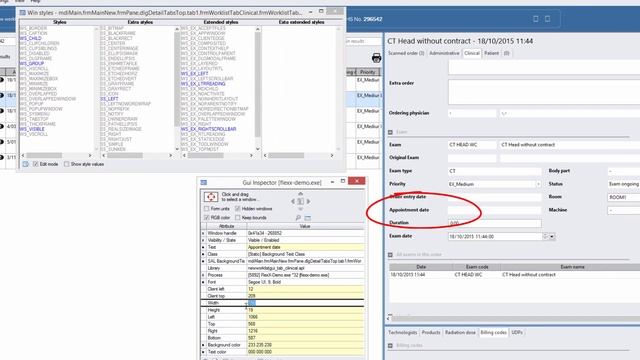The height and width of the screenshot is (360, 640).
Task: Select WS_VISIBLE in the Styles list
Action: 32,129
